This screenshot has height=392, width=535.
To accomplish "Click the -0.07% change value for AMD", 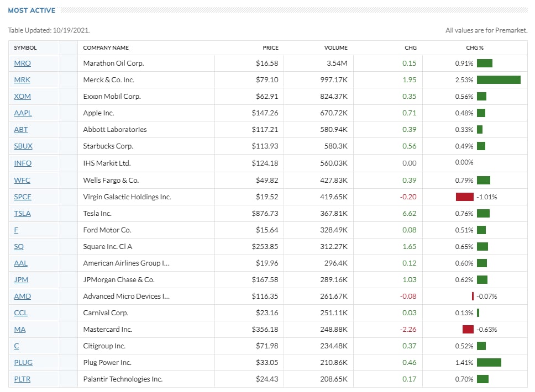I will 486,296.
